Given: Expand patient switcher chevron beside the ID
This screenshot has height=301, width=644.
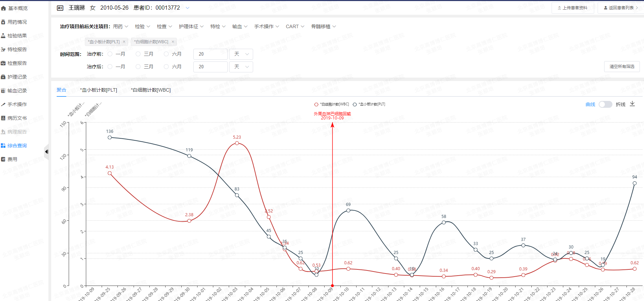Looking at the screenshot, I should click(x=188, y=8).
